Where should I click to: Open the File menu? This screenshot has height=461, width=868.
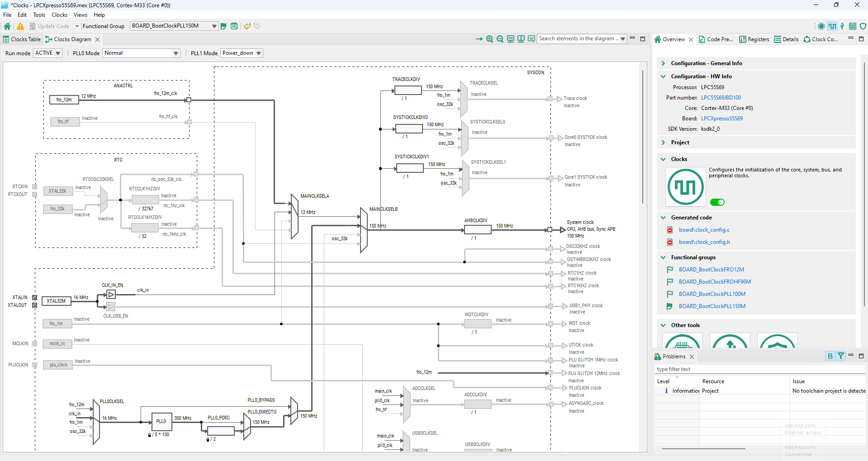[x=7, y=15]
